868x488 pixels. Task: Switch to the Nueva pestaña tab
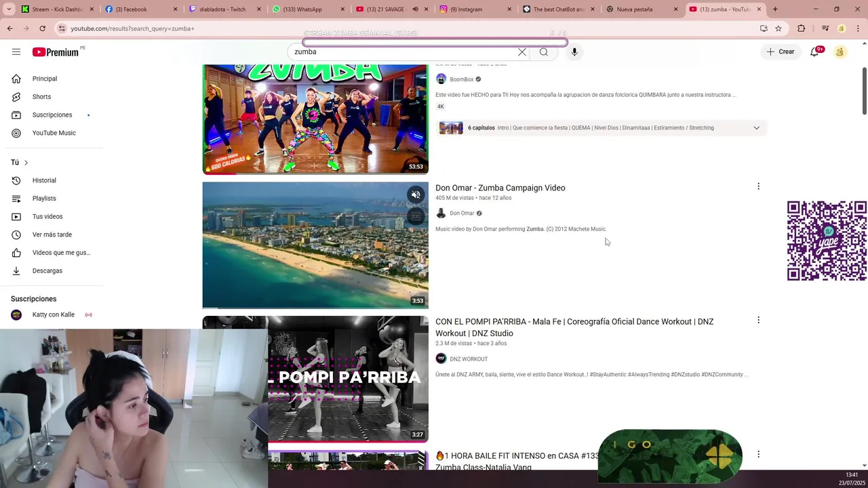tap(641, 9)
